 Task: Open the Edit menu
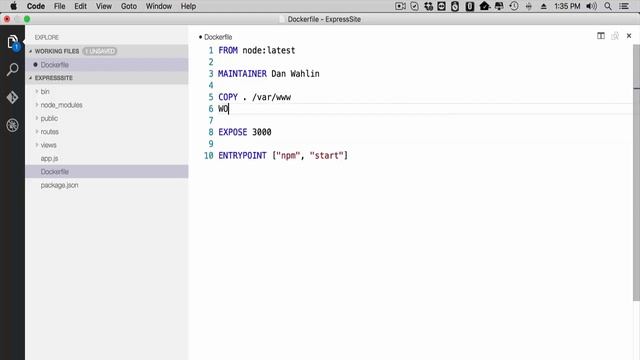click(80, 6)
